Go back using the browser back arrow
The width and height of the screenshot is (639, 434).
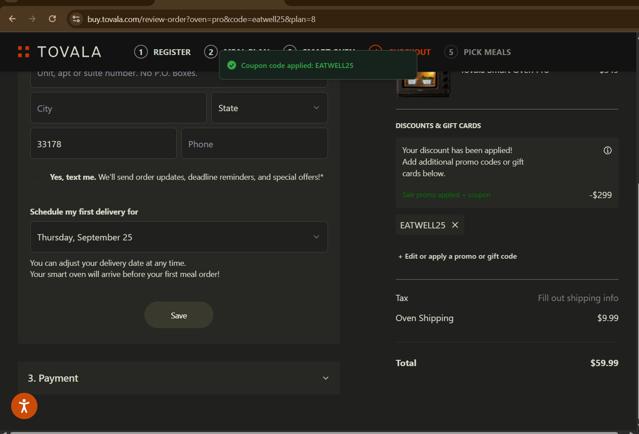tap(12, 19)
